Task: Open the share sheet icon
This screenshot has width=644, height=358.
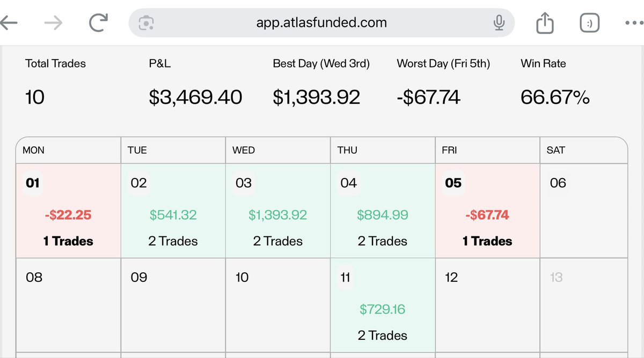Action: coord(544,23)
